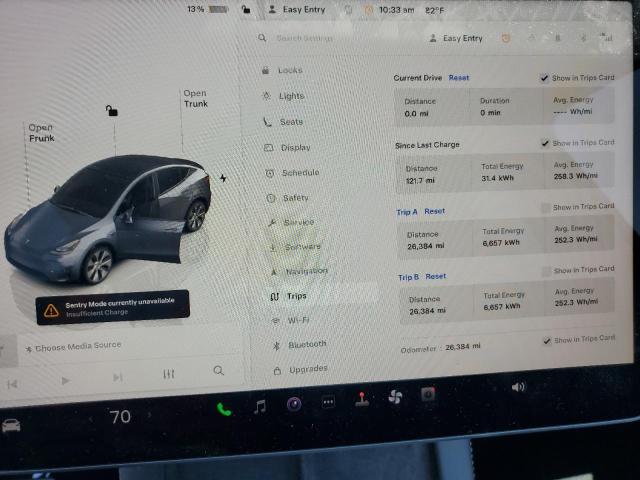Tap the 121.7 mi distance value
The width and height of the screenshot is (640, 480).
420,180
